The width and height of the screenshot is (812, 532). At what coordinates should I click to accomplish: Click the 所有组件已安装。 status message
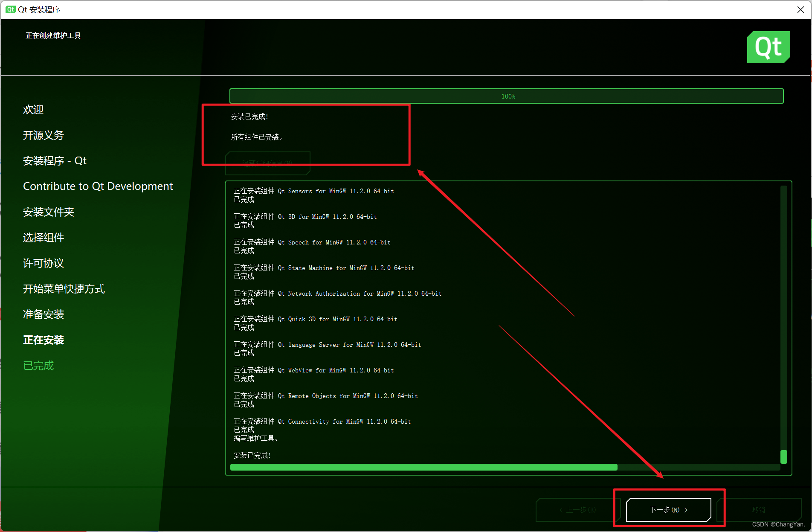257,137
